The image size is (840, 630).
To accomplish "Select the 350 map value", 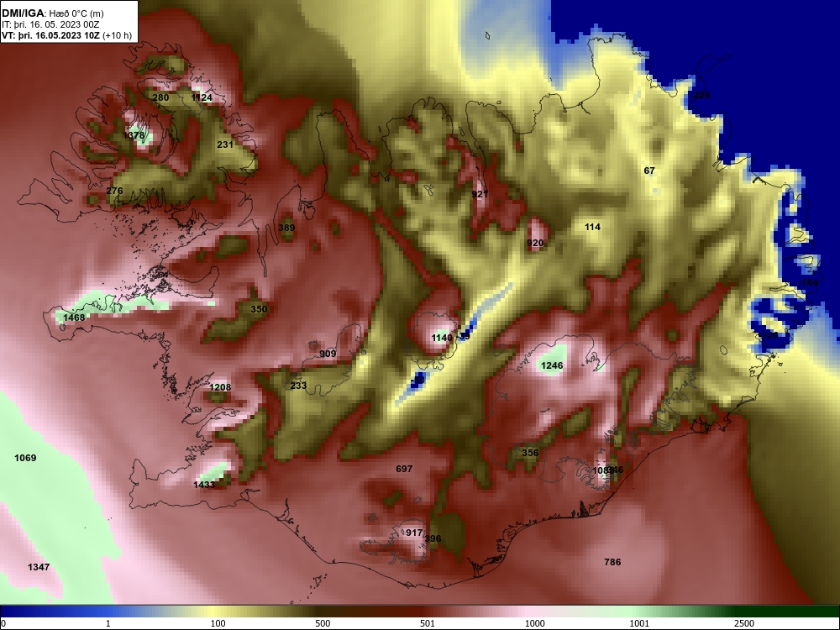I will pos(259,309).
